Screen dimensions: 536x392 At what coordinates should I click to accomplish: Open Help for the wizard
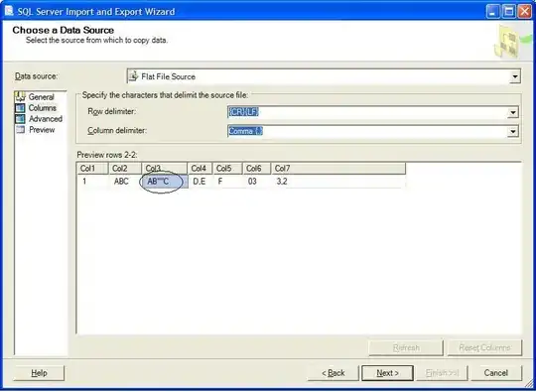tap(39, 373)
